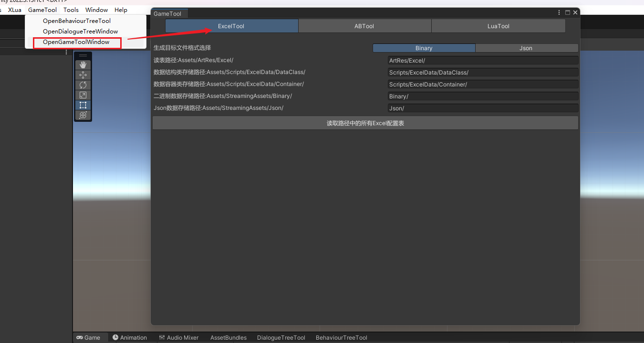Select the Scale tool

pos(83,95)
